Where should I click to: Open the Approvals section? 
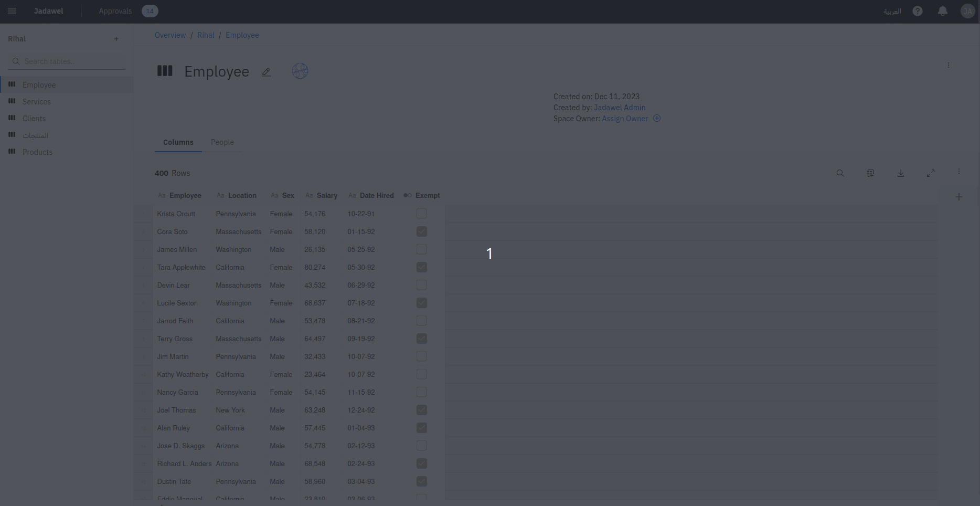115,11
